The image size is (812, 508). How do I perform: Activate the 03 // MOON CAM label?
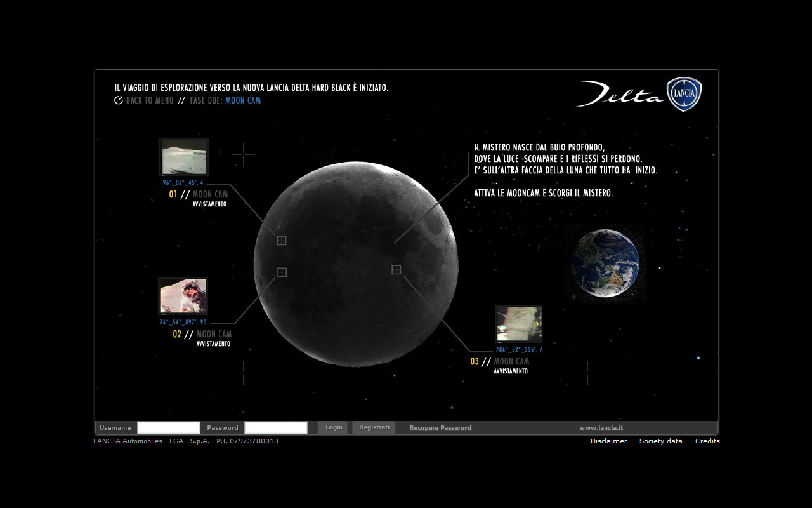(x=499, y=361)
